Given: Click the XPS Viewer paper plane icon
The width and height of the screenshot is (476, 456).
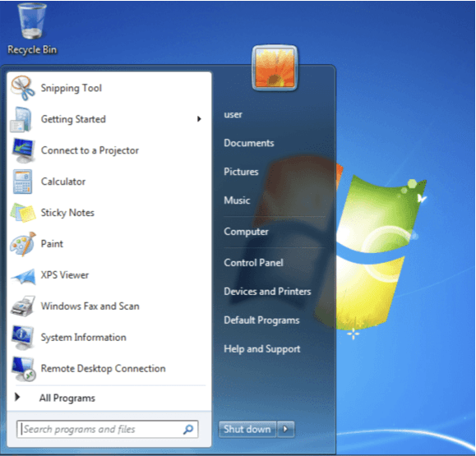Looking at the screenshot, I should (23, 276).
